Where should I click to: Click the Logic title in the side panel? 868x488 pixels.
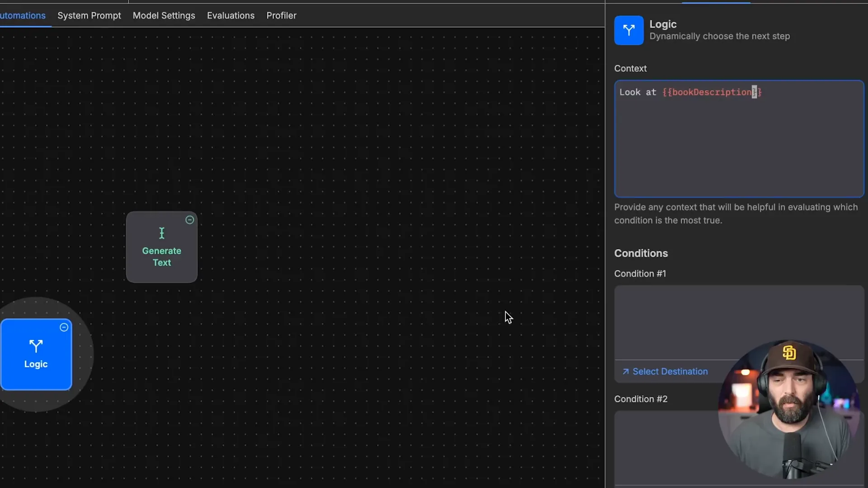click(663, 24)
